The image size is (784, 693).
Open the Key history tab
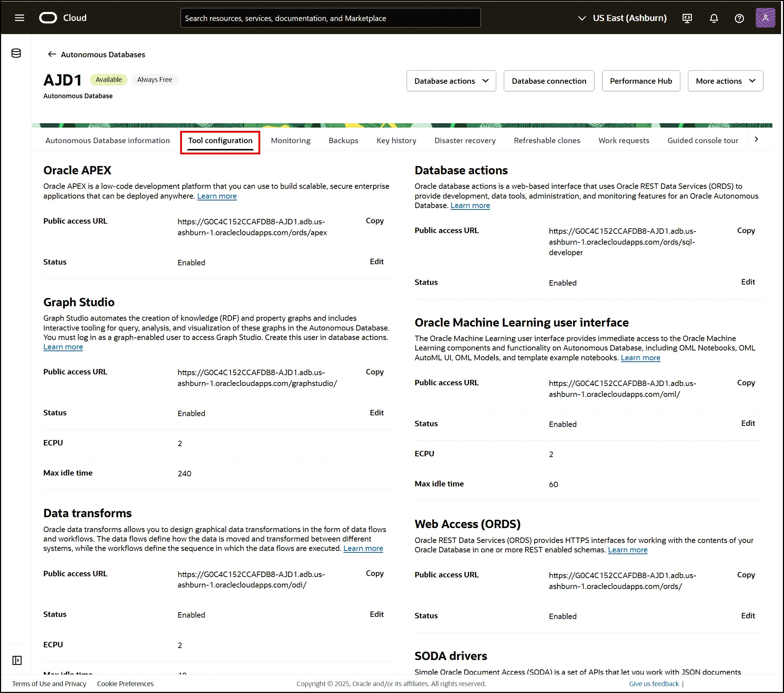tap(396, 140)
